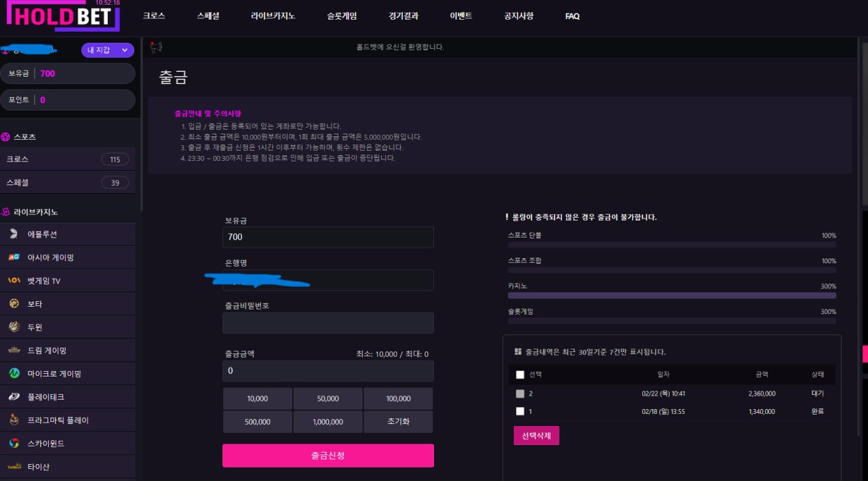Screen dimensions: 868x481
Task: Click the 벳게임 TV provider icon
Action: [x=14, y=281]
